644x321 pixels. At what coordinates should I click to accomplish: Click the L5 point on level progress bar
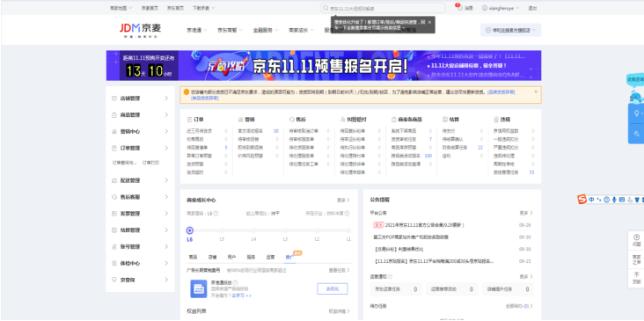(x=222, y=230)
